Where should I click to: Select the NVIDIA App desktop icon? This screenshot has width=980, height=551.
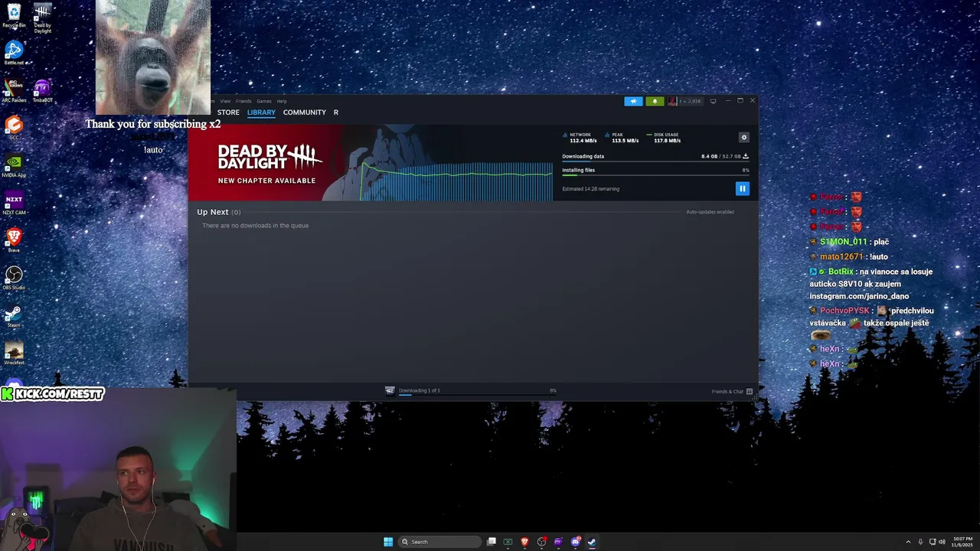14,165
